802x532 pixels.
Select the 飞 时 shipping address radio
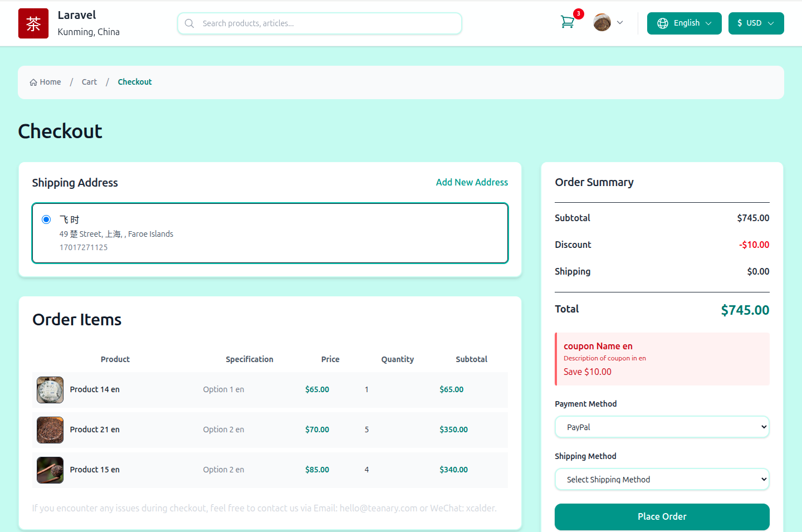click(46, 219)
